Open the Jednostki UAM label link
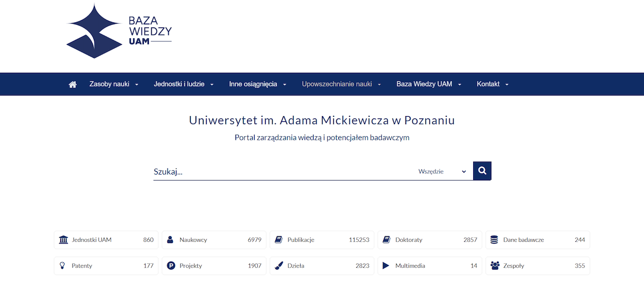This screenshot has height=293, width=644. [92, 240]
